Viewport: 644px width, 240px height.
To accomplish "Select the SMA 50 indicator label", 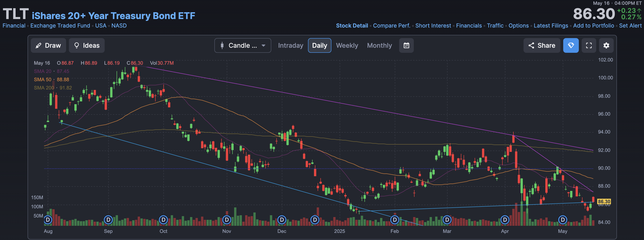I will (x=42, y=79).
